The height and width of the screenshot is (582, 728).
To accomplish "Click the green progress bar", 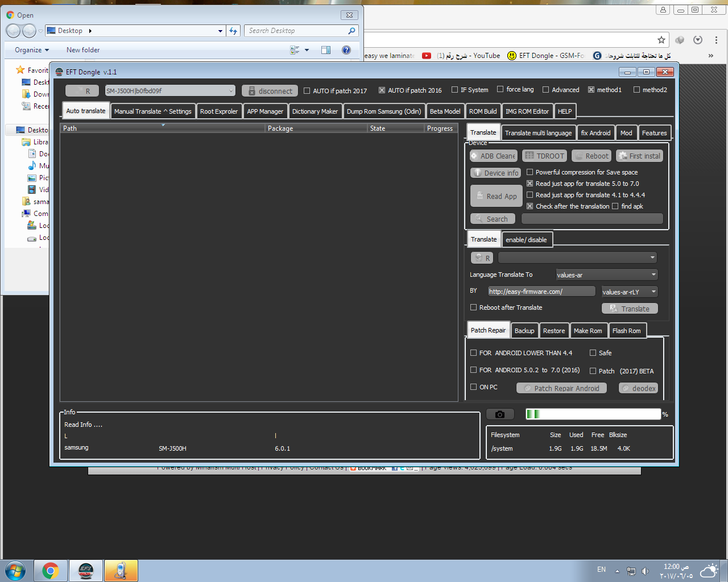I will [x=593, y=414].
